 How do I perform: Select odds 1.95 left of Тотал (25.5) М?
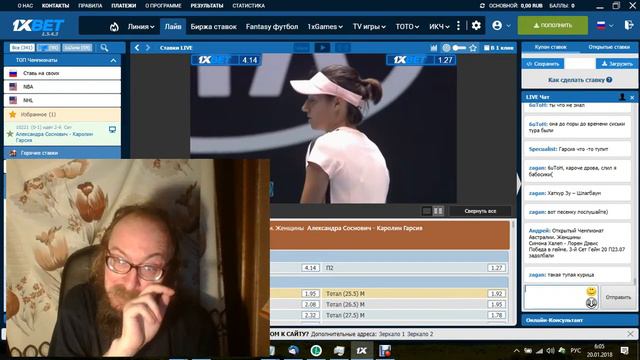[x=311, y=293]
